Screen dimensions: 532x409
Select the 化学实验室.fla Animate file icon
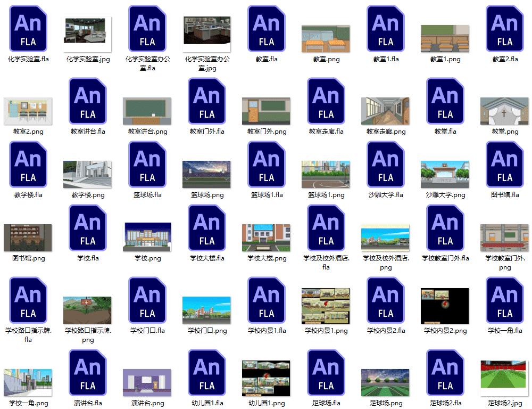[28, 29]
